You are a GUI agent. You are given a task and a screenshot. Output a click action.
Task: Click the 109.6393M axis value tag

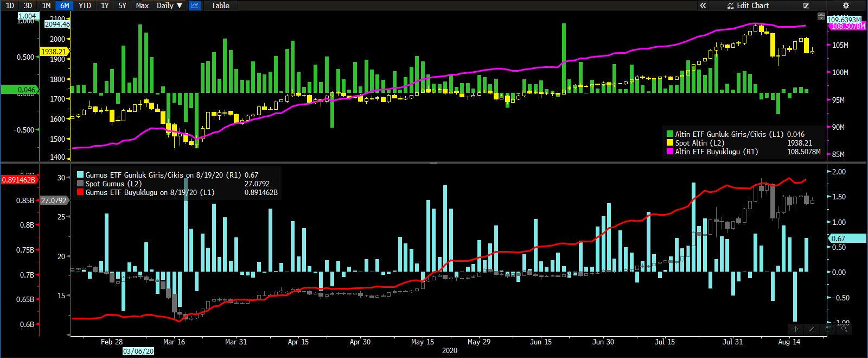coord(844,20)
